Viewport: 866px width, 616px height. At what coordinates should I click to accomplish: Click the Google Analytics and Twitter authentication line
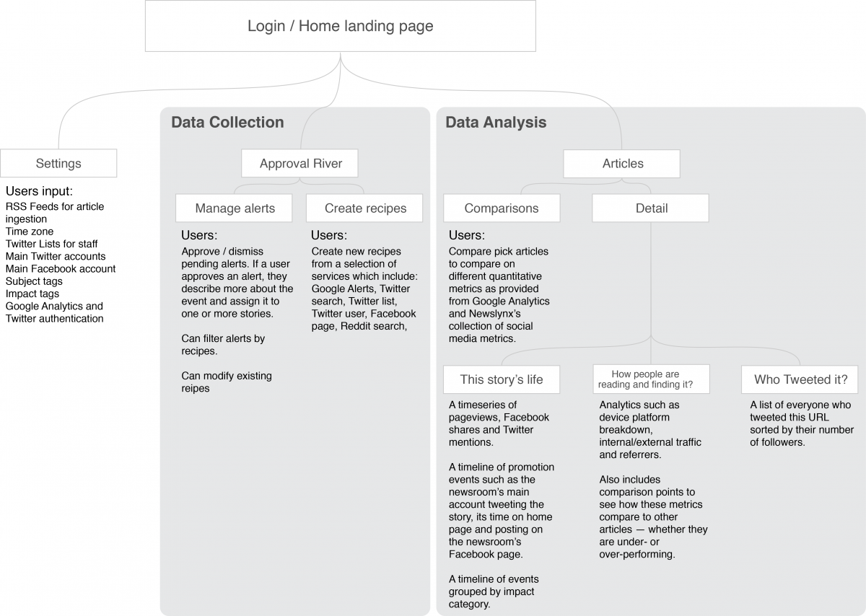[x=55, y=312]
